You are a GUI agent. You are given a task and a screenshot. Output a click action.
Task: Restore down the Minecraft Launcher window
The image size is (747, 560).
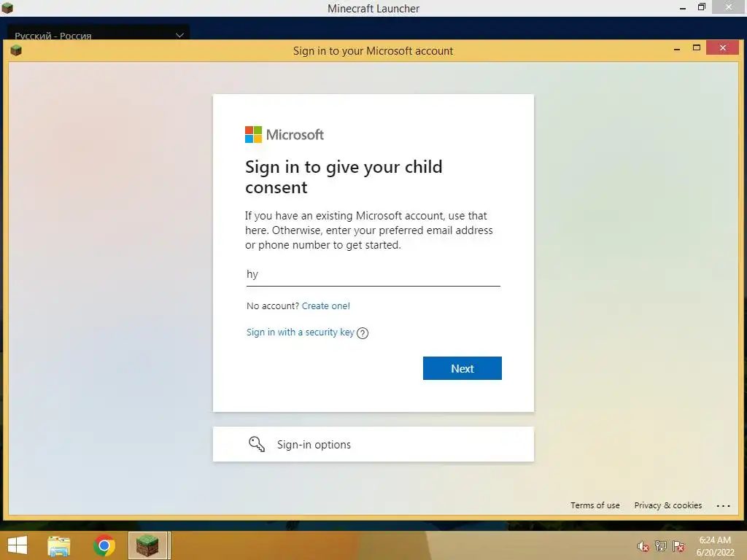point(701,7)
